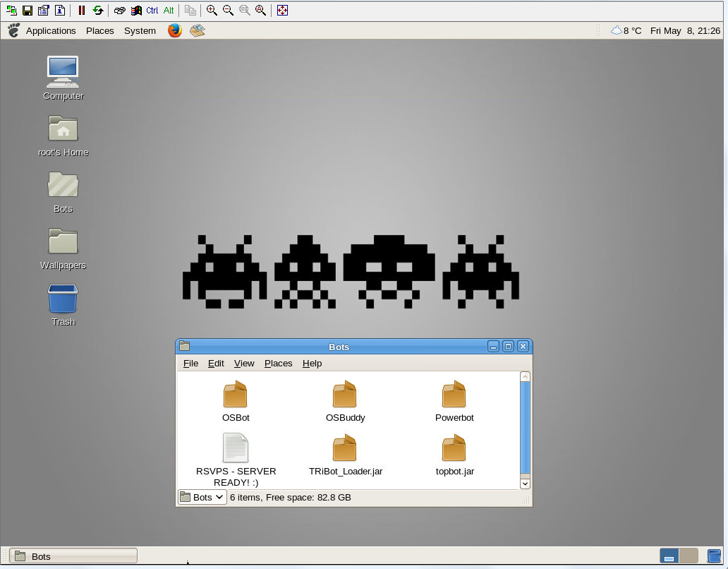
Task: Click the Transfer files icon
Action: point(190,10)
